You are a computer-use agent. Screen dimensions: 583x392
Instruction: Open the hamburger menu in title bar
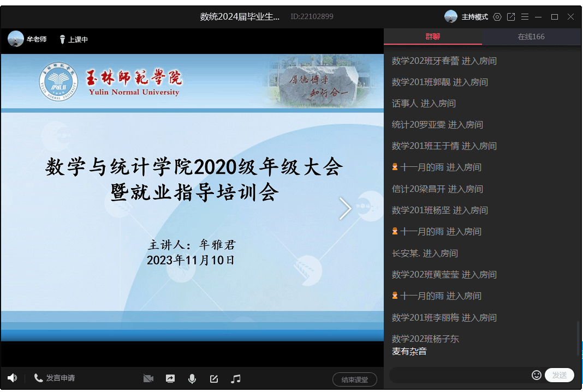pyautogui.click(x=525, y=17)
